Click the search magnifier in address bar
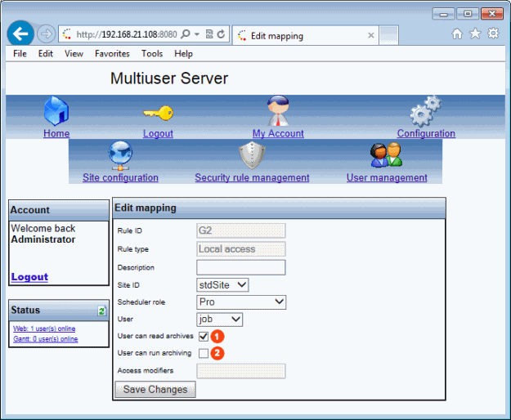 coord(185,34)
